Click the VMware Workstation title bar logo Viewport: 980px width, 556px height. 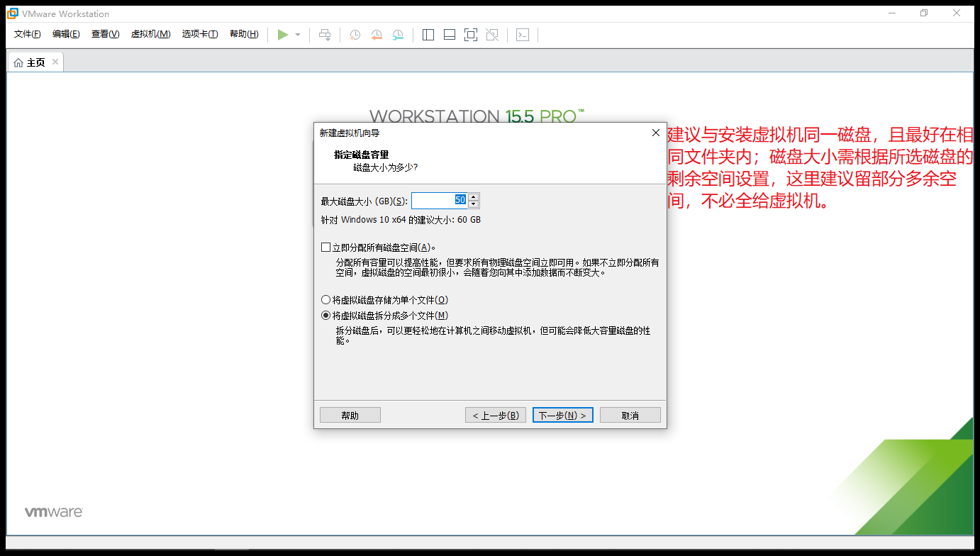pyautogui.click(x=13, y=13)
